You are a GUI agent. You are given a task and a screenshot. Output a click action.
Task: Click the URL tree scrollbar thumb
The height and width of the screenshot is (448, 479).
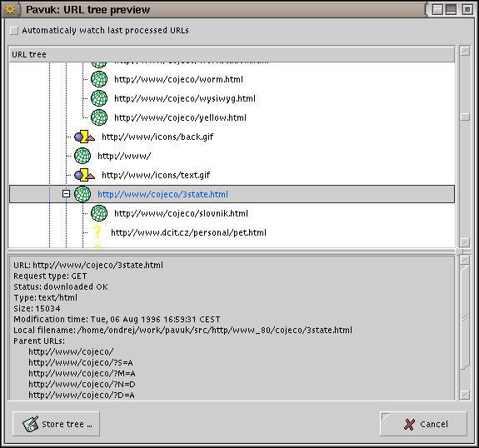[465, 117]
